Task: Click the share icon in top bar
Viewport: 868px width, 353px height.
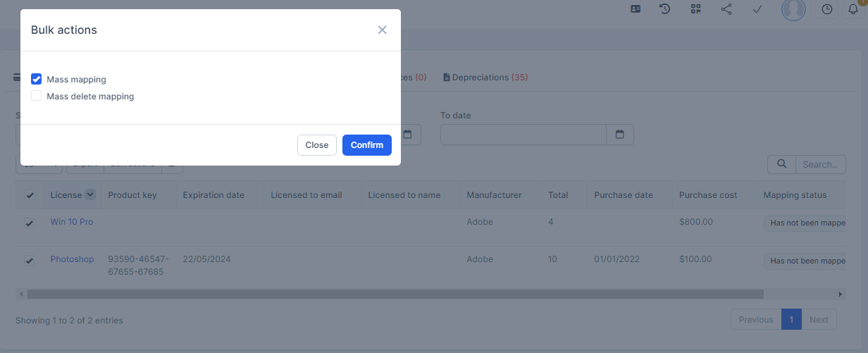Action: tap(726, 9)
